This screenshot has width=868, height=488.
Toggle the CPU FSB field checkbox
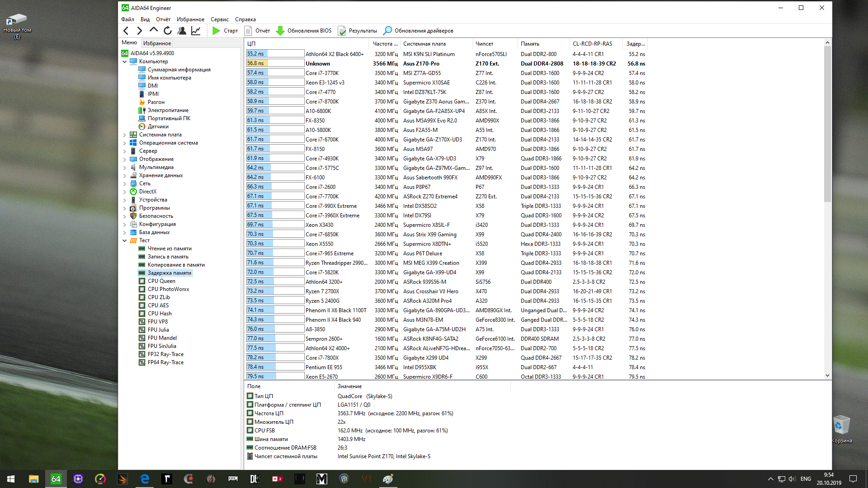pyautogui.click(x=250, y=431)
